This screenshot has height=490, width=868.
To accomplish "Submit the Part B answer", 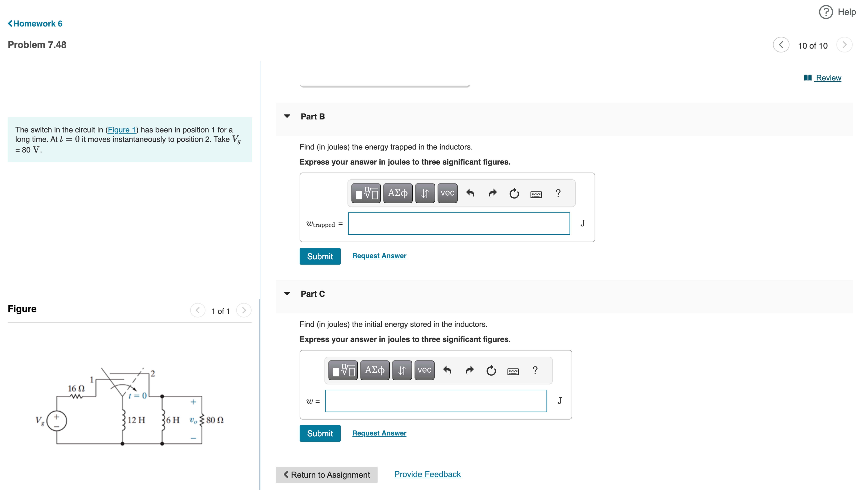I will [x=320, y=256].
